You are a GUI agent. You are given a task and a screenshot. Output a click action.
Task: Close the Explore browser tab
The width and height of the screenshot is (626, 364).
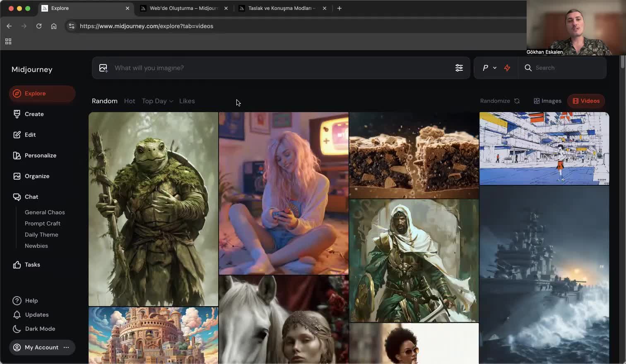tap(128, 8)
